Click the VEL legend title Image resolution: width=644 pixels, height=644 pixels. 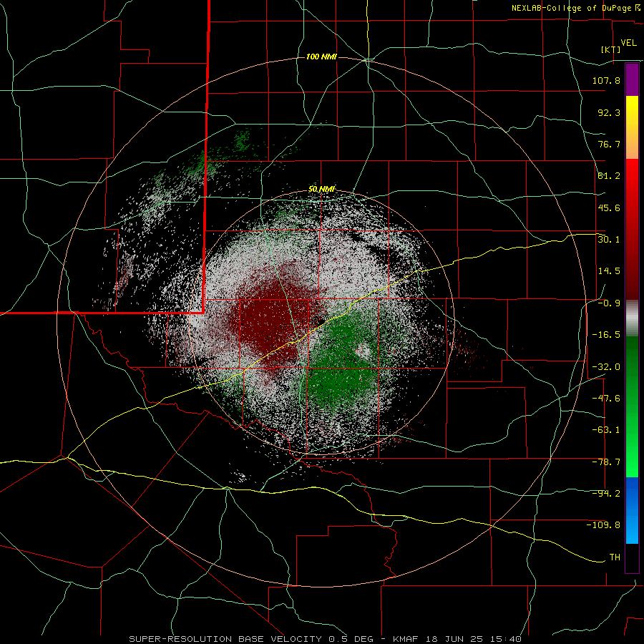tap(628, 43)
